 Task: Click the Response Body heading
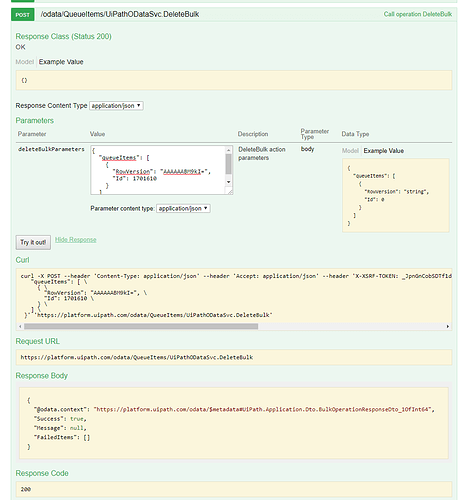point(42,376)
